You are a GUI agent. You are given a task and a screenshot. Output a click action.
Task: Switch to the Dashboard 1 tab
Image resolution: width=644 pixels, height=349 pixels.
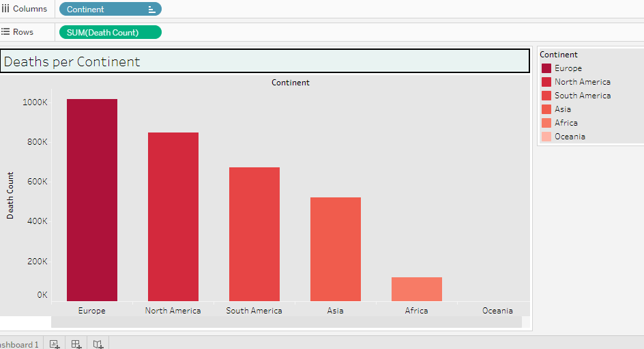point(19,344)
